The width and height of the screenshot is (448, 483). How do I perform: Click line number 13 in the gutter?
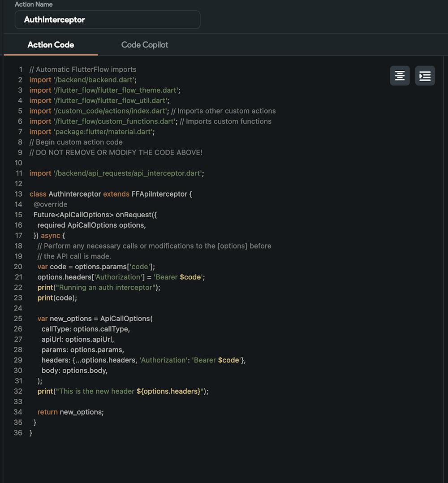point(18,194)
